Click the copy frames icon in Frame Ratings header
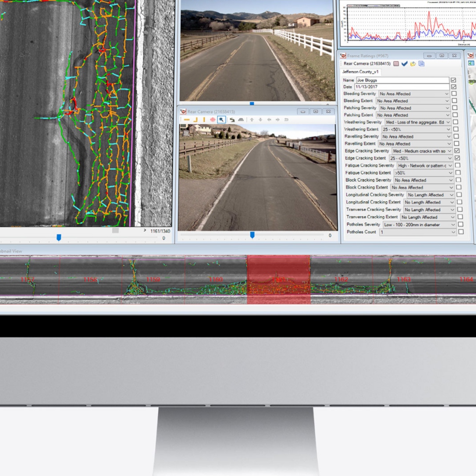The width and height of the screenshot is (476, 476). pyautogui.click(x=422, y=63)
